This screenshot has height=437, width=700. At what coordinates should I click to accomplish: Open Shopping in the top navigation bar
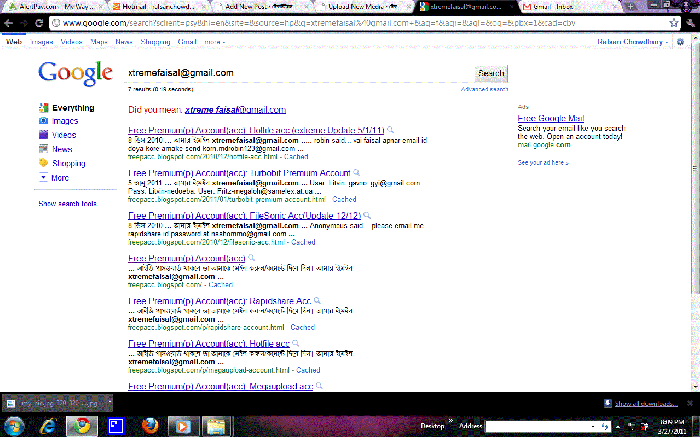click(155, 42)
